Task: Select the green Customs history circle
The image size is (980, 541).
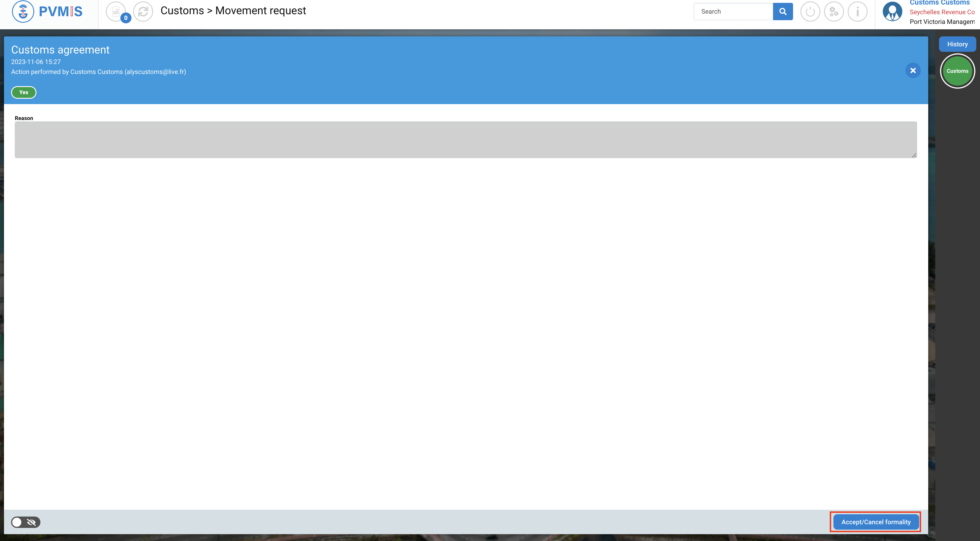Action: (x=957, y=71)
